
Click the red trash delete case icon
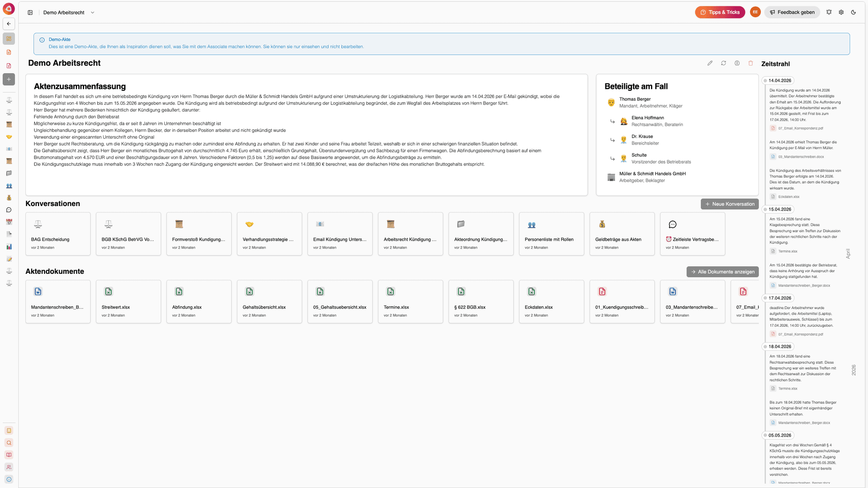tap(750, 63)
